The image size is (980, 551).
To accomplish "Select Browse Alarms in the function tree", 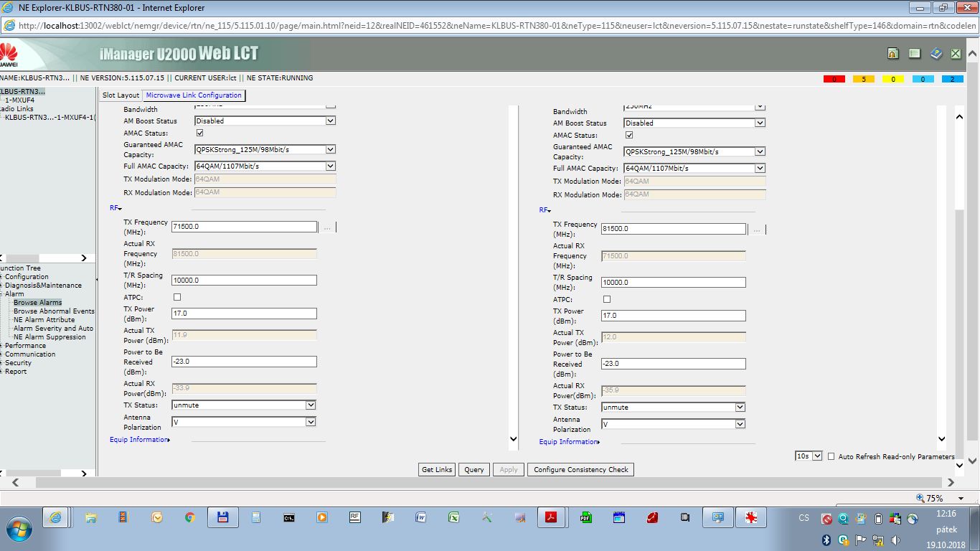I will pyautogui.click(x=37, y=303).
